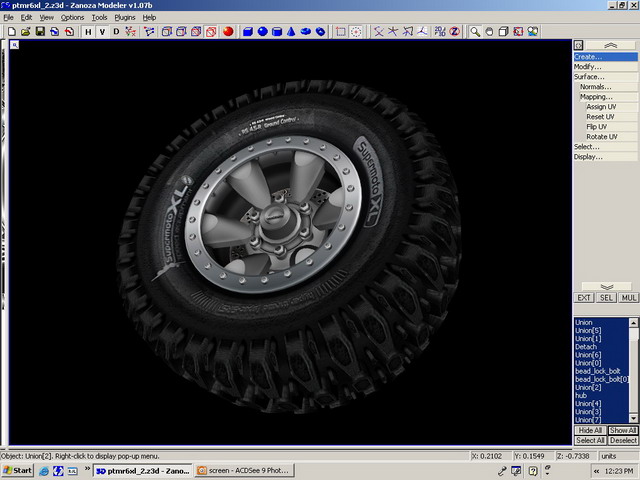The width and height of the screenshot is (640, 480).
Task: Toggle the V axis constraint button
Action: (x=102, y=31)
